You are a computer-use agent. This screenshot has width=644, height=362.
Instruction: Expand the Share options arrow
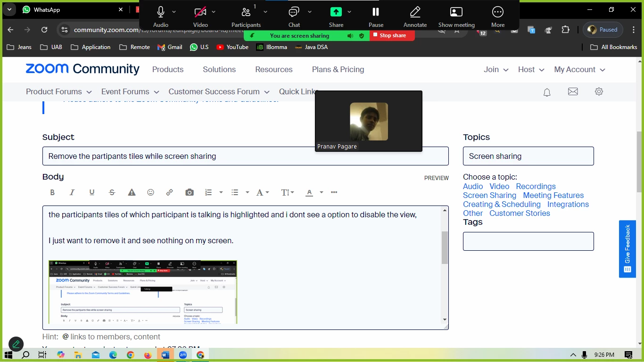(349, 12)
